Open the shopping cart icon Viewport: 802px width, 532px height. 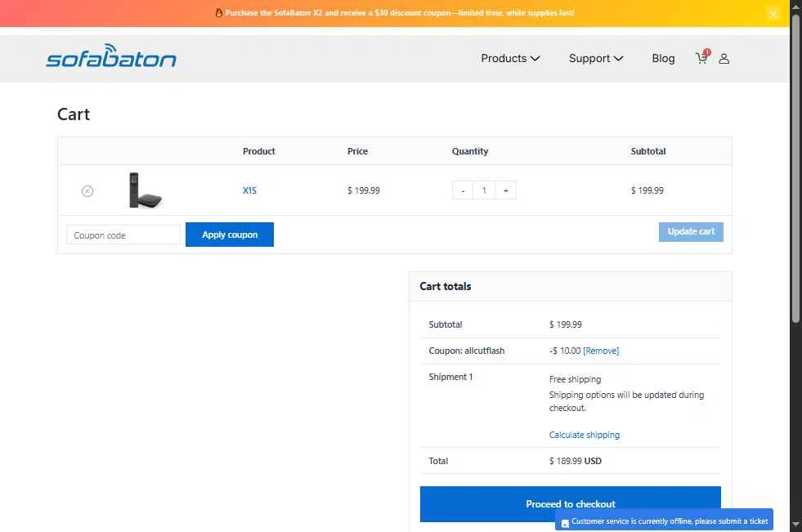701,58
